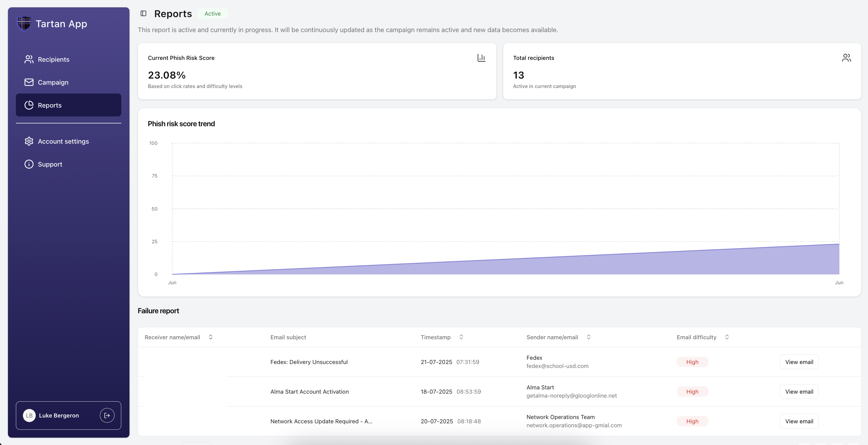Sort by Sender name/email column

pos(588,337)
